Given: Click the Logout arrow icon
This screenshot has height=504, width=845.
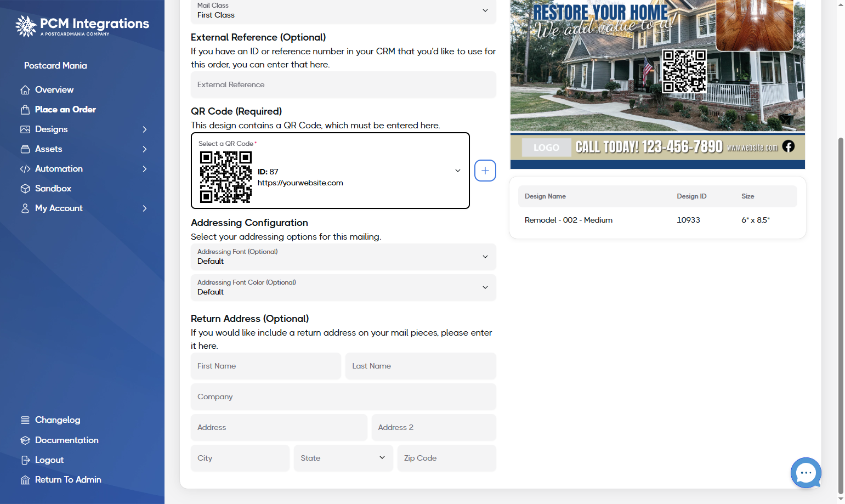Looking at the screenshot, I should click(25, 460).
